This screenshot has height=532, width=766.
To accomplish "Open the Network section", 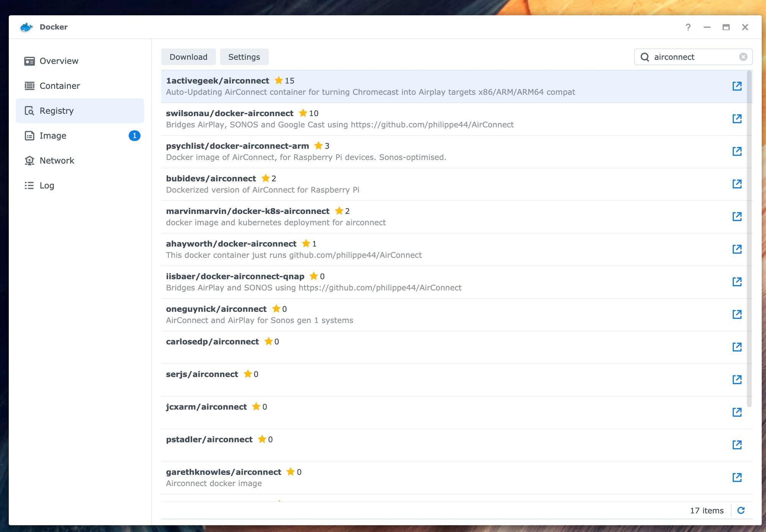I will pos(57,161).
